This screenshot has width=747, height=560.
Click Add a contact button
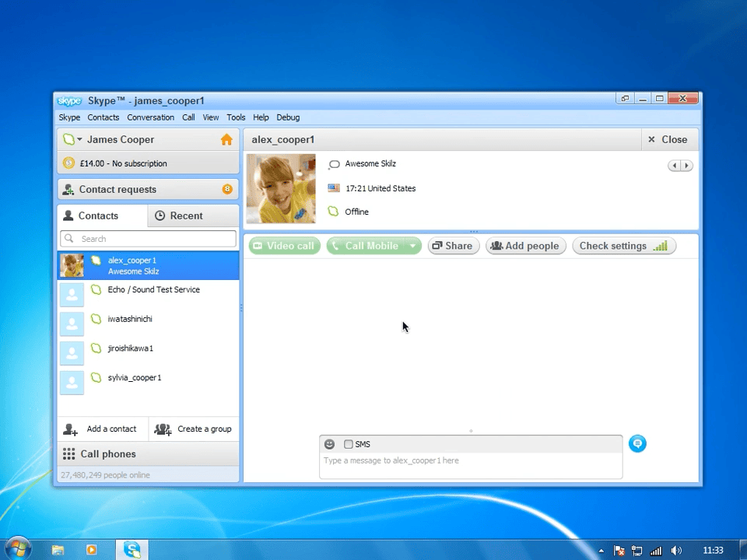click(x=103, y=429)
